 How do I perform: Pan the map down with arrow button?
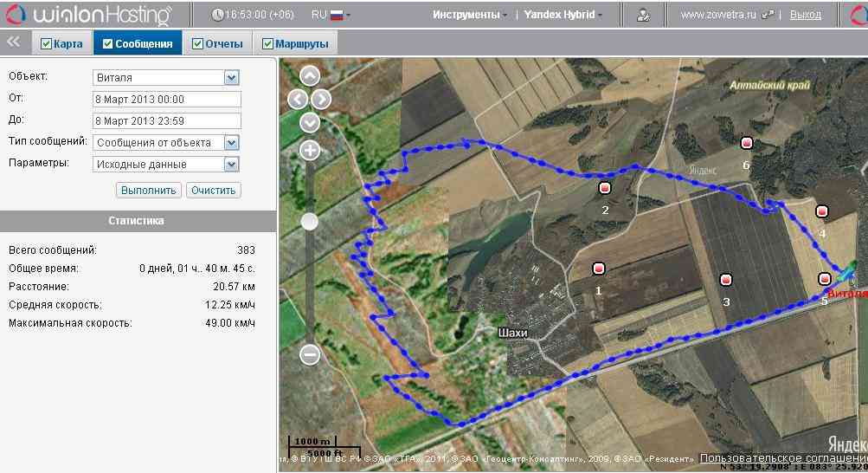click(310, 122)
